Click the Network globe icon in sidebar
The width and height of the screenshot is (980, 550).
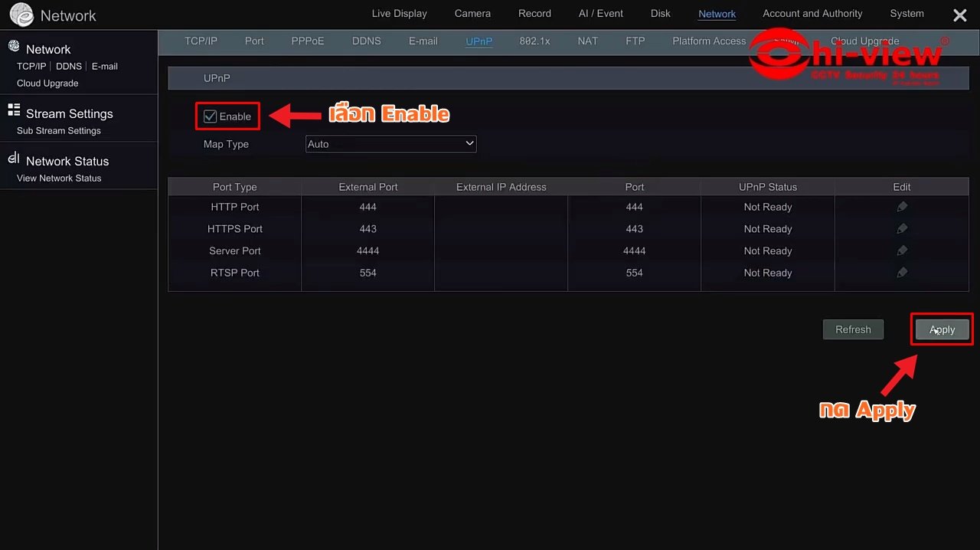(14, 47)
